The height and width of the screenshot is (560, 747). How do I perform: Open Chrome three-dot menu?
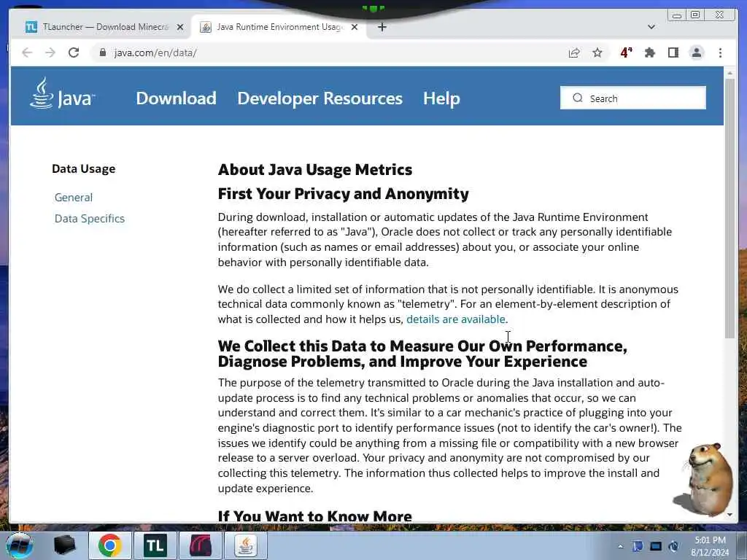click(720, 52)
